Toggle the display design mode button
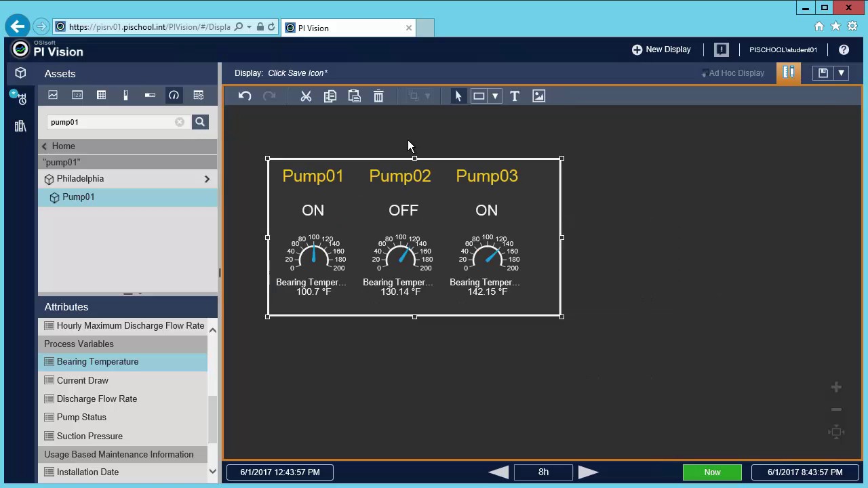Image resolution: width=868 pixels, height=488 pixels. (789, 73)
